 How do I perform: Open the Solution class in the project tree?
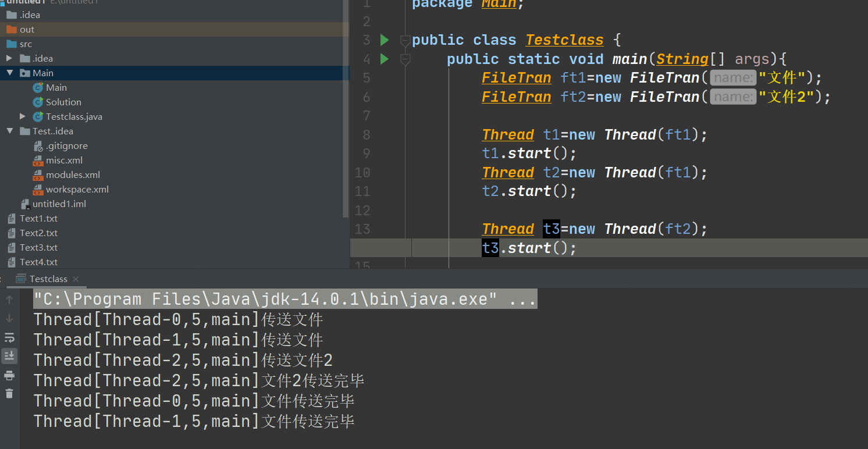57,102
